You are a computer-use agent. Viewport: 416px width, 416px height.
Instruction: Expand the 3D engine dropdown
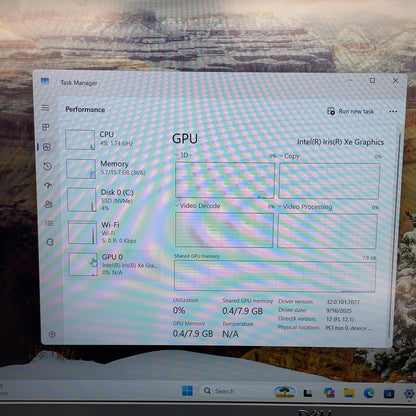[182, 155]
